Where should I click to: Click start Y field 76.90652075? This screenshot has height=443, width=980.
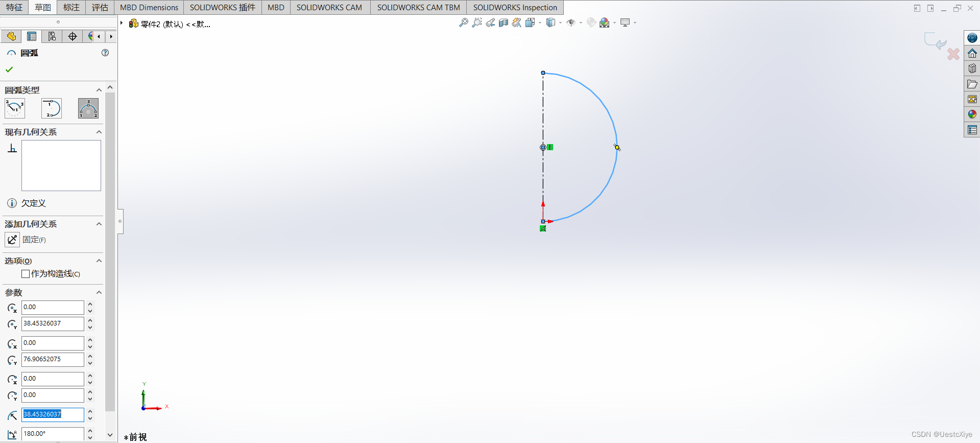[53, 359]
